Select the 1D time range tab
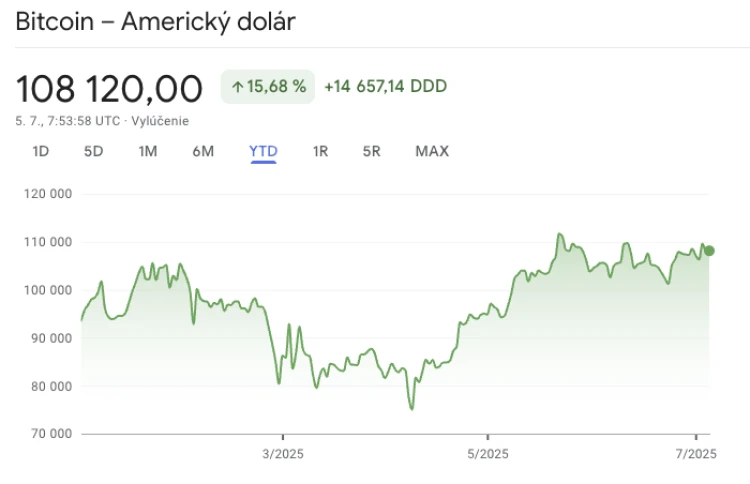 [x=41, y=152]
